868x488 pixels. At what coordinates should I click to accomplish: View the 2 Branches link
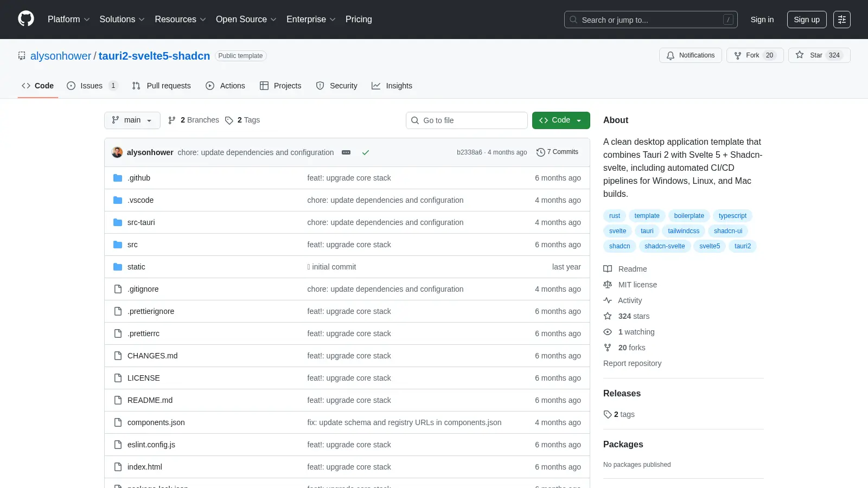(x=194, y=120)
